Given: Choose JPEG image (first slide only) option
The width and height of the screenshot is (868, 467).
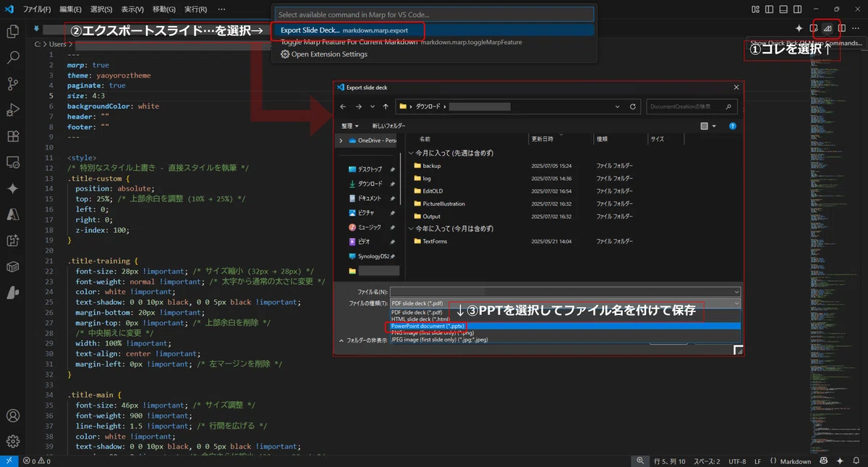Looking at the screenshot, I should pos(565,340).
